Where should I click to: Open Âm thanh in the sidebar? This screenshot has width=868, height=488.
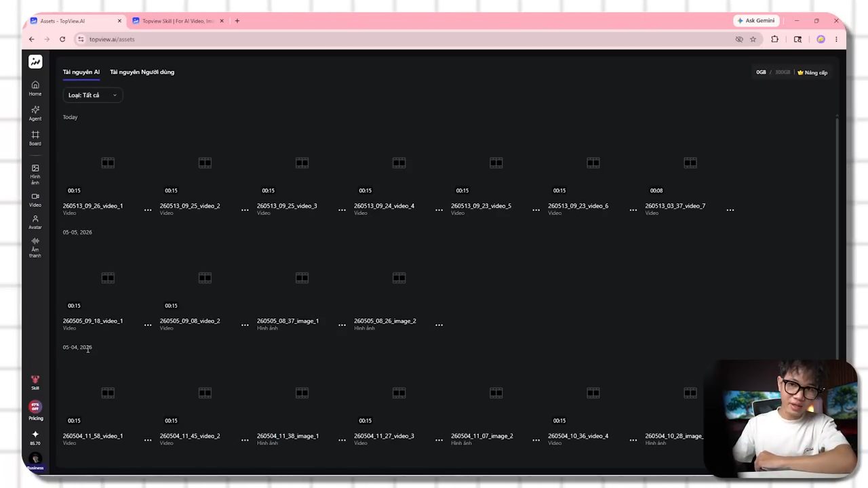[x=35, y=248]
